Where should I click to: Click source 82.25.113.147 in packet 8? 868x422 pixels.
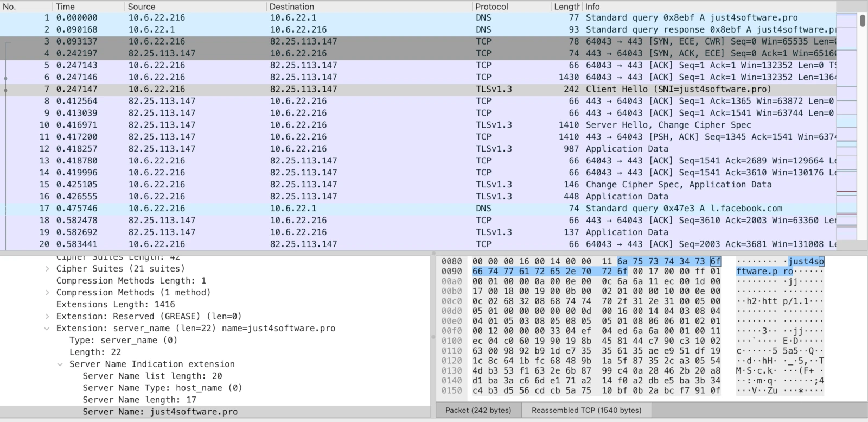tap(162, 101)
